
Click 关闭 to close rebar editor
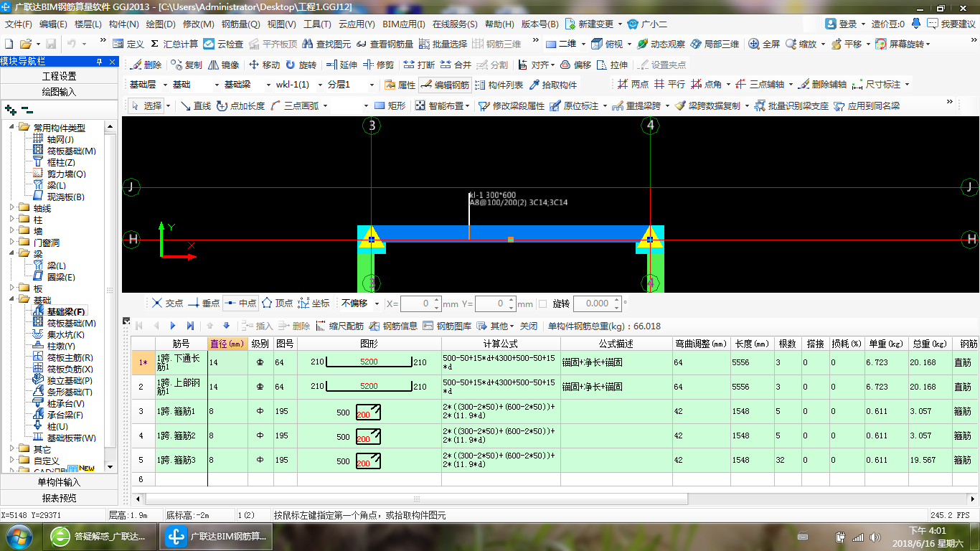(529, 326)
